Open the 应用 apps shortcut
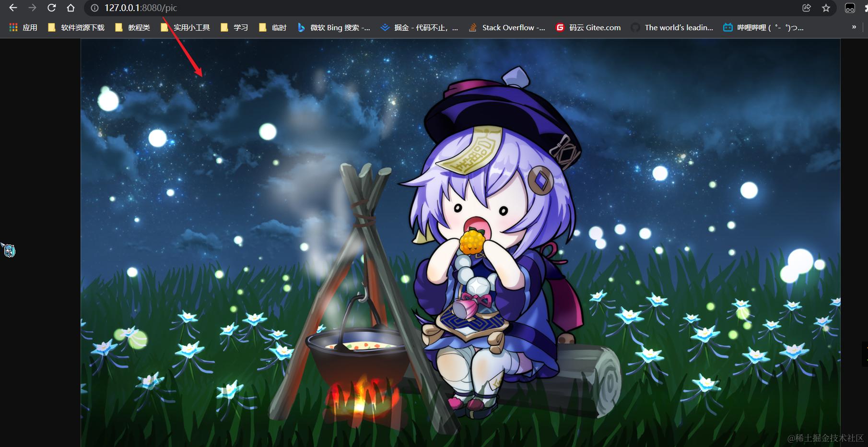 click(x=23, y=27)
